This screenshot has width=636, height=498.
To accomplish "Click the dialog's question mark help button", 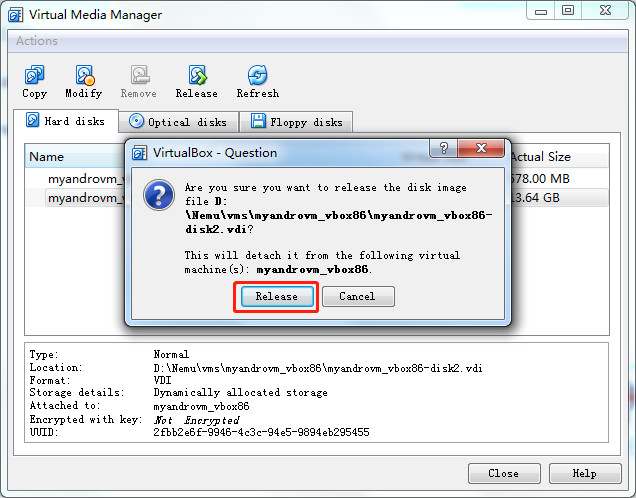I will tap(443, 148).
